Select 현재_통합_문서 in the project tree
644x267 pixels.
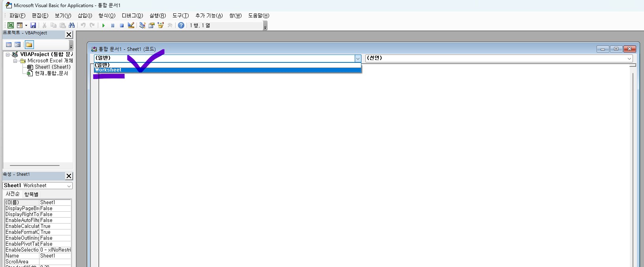coord(51,73)
